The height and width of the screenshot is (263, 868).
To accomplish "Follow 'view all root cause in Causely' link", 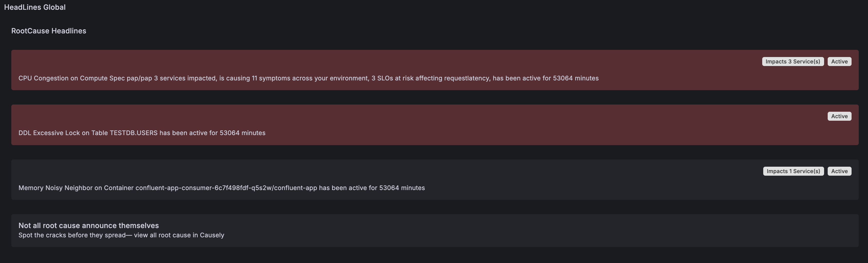I will [179, 235].
